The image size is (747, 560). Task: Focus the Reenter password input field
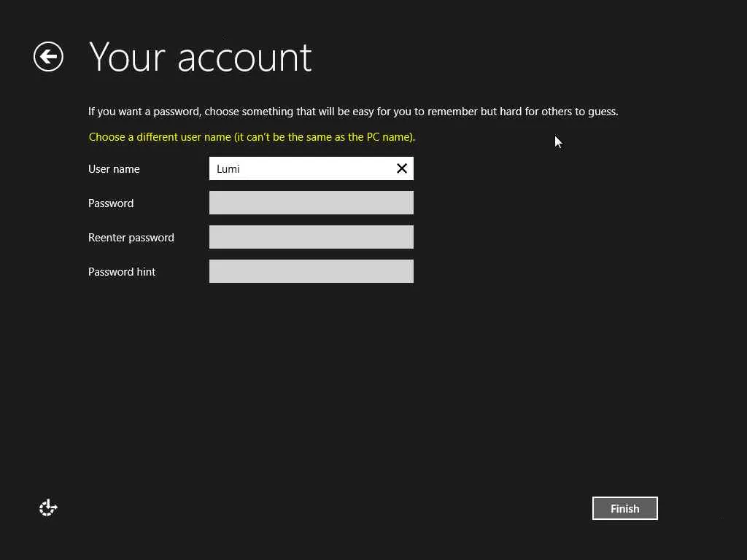point(311,237)
